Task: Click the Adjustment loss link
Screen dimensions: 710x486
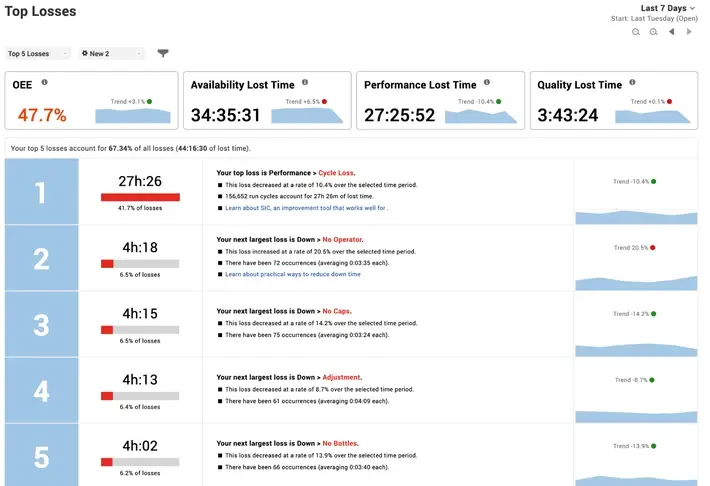Action: (x=341, y=377)
